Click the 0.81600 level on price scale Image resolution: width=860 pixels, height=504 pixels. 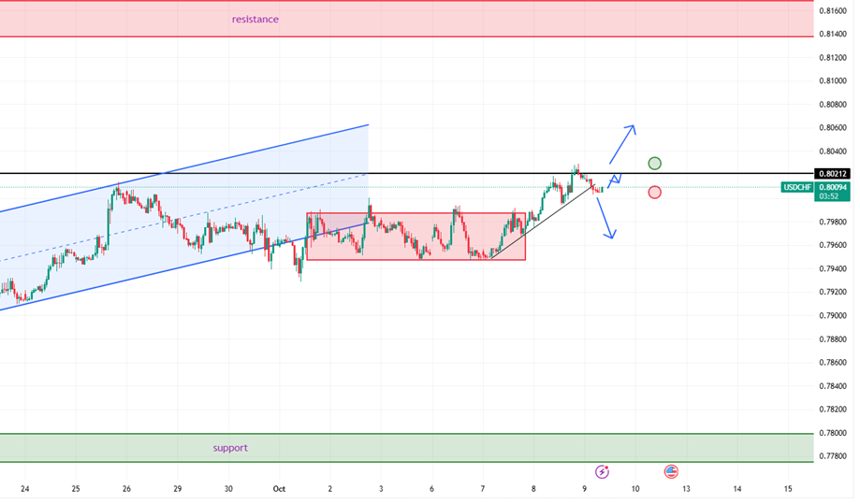(832, 10)
